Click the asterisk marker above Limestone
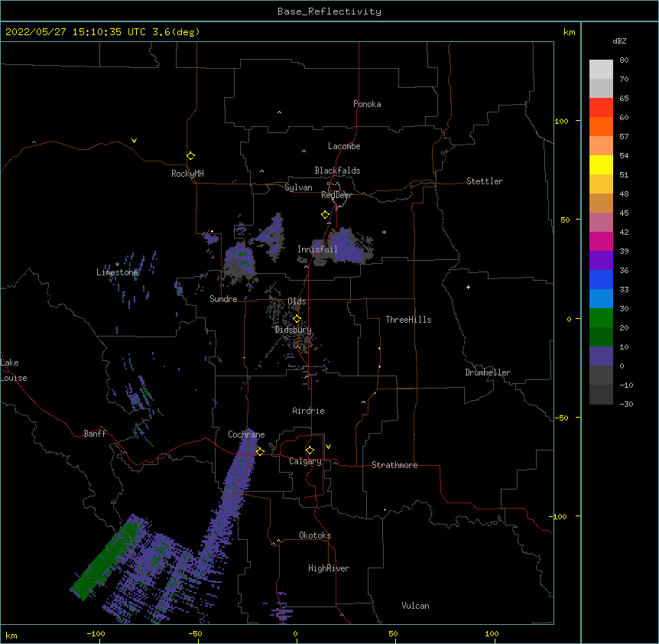The height and width of the screenshot is (644, 659). pyautogui.click(x=117, y=265)
